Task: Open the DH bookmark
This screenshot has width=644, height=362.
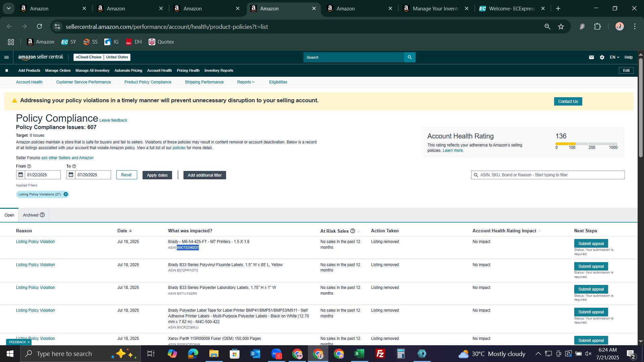Action: click(x=133, y=42)
